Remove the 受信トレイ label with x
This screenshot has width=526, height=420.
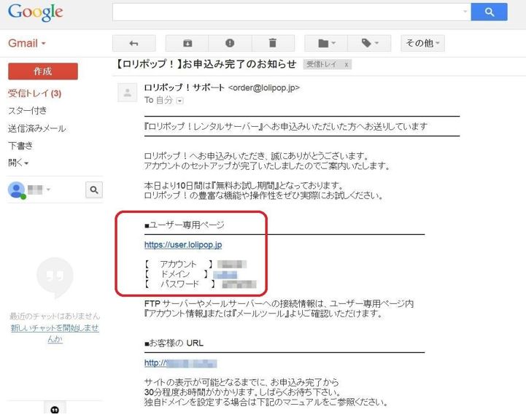(x=347, y=65)
